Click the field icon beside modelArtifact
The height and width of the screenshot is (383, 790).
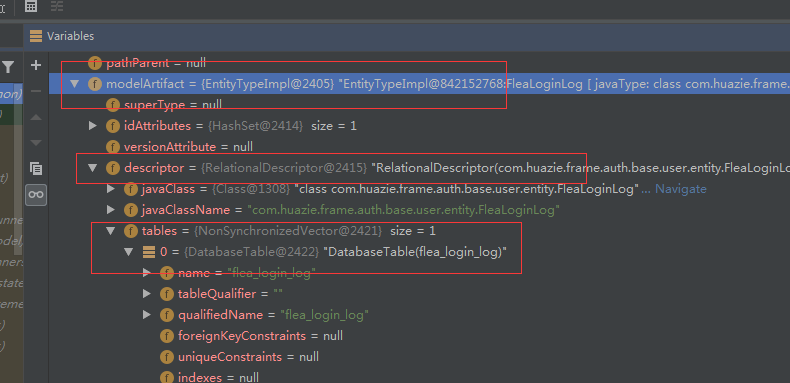[94, 84]
